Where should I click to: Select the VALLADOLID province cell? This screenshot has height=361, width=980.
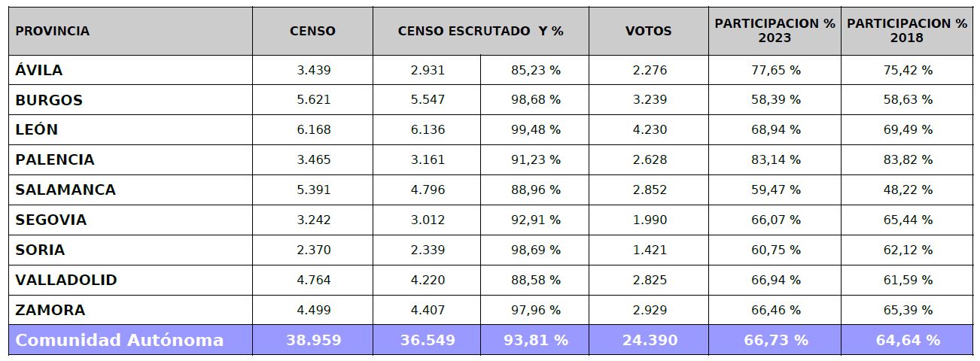[66, 280]
